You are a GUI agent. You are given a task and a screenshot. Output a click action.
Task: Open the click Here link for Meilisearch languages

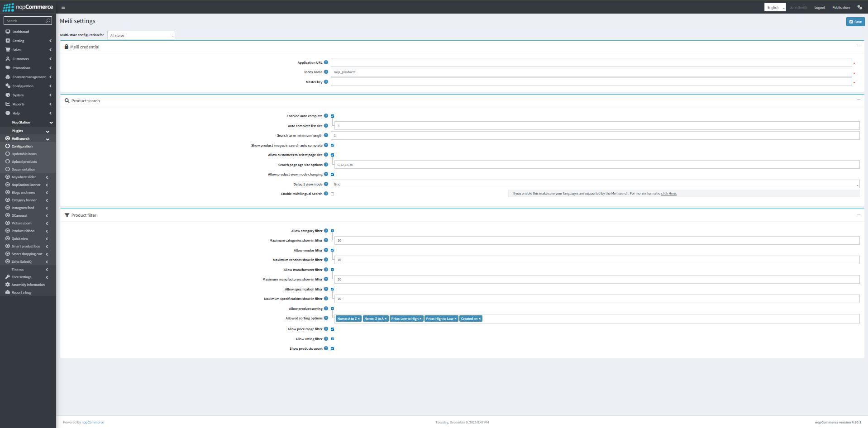(668, 193)
